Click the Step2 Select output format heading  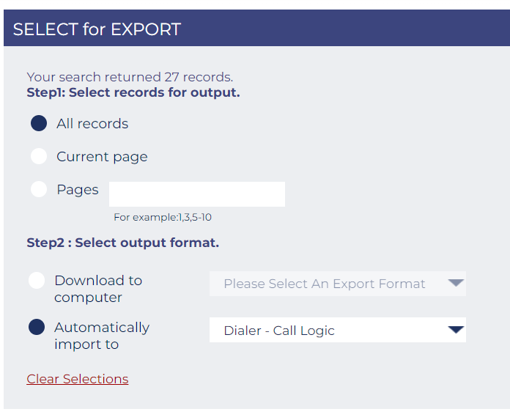pos(122,243)
